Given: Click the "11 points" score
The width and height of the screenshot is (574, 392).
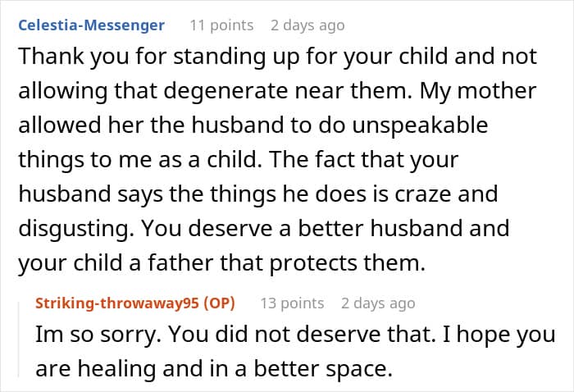Looking at the screenshot, I should (221, 25).
